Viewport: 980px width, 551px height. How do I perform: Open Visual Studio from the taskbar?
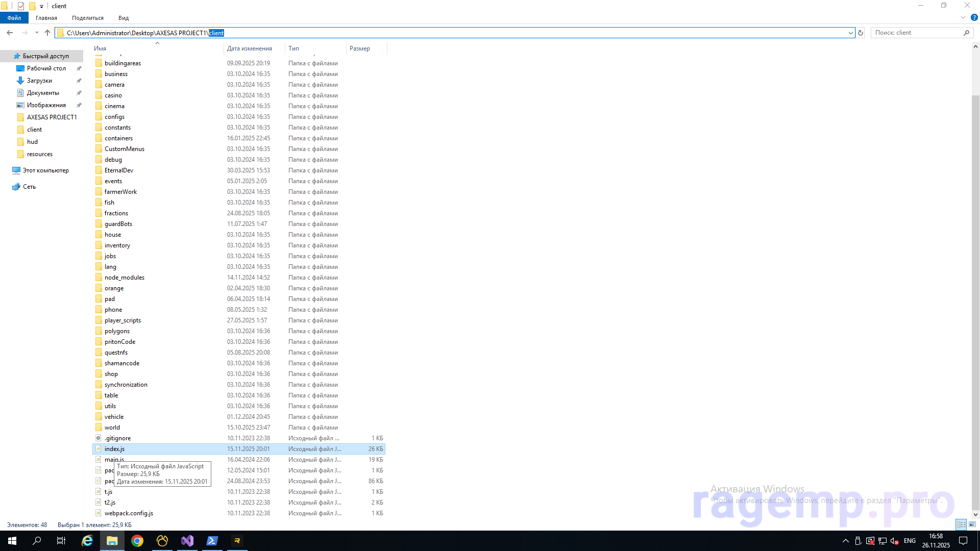[x=187, y=541]
